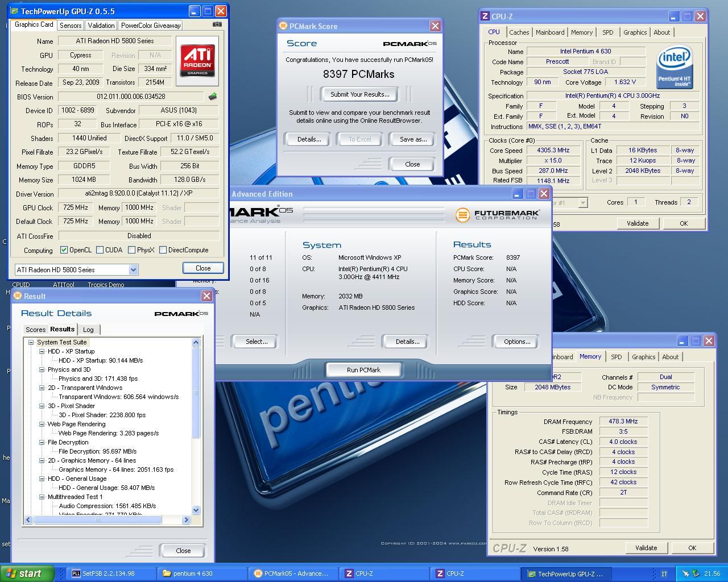Click DRAM Frequency 478.3 MHz value
Screen dimensions: 728x582
click(x=623, y=422)
